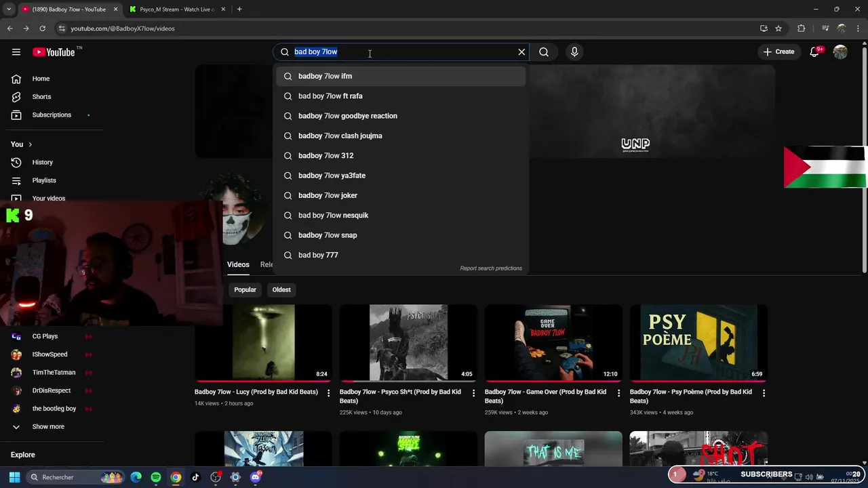Open the notifications bell
Image resolution: width=868 pixels, height=488 pixels.
pos(814,52)
